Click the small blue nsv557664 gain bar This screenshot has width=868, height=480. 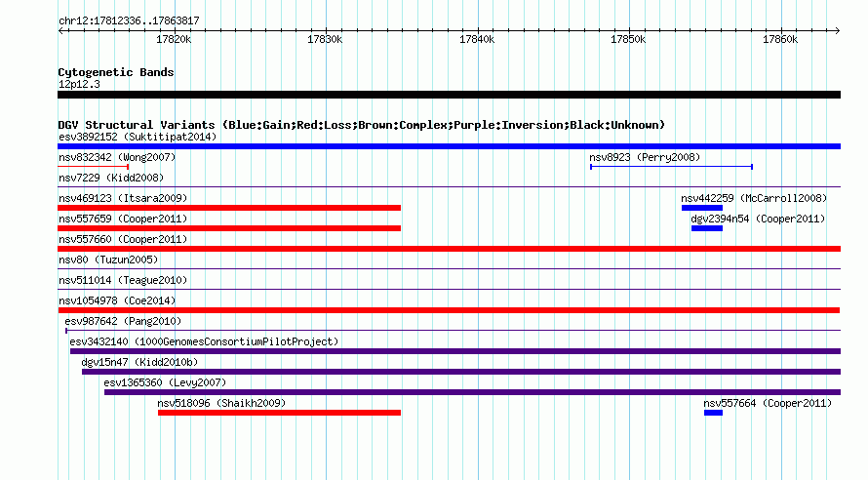[x=713, y=413]
